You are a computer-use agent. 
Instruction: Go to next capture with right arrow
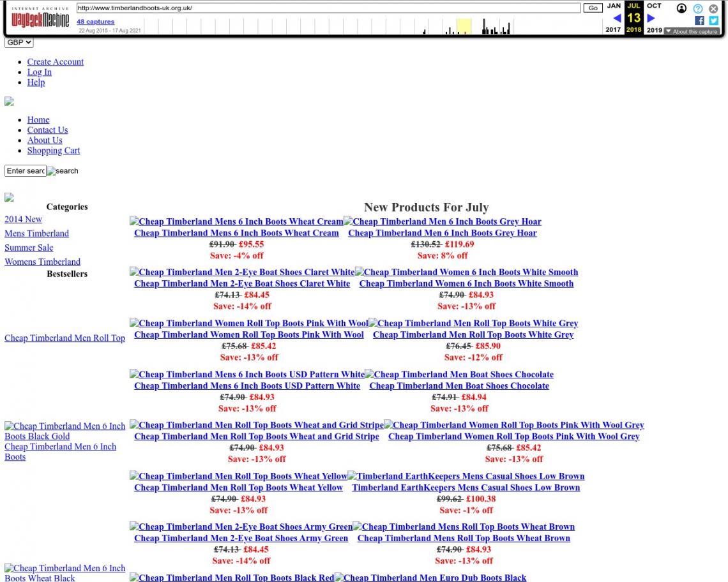[x=651, y=18]
